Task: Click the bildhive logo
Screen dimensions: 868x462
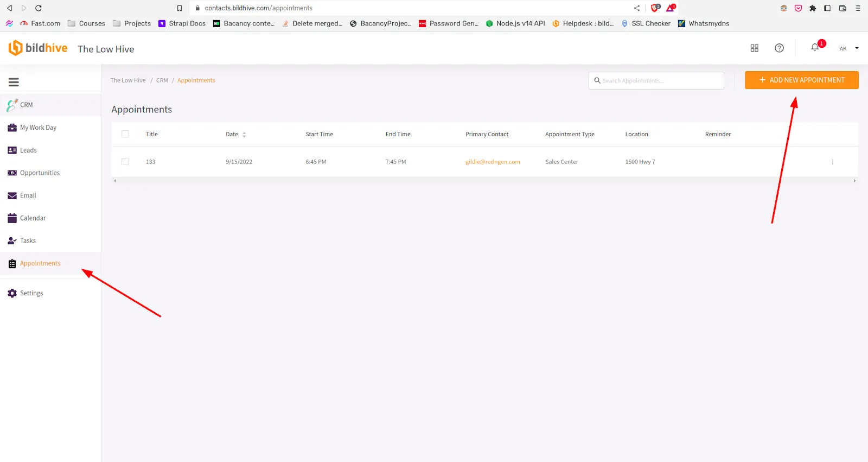Action: pyautogui.click(x=38, y=48)
